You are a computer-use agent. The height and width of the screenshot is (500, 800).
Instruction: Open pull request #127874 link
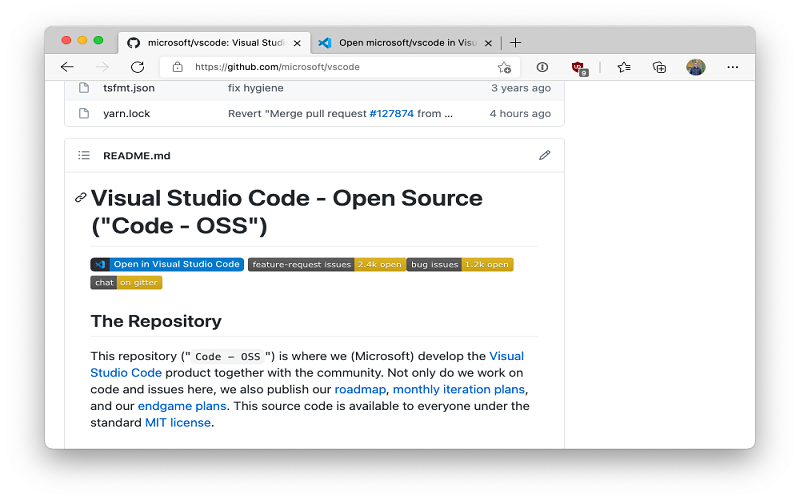coord(391,113)
